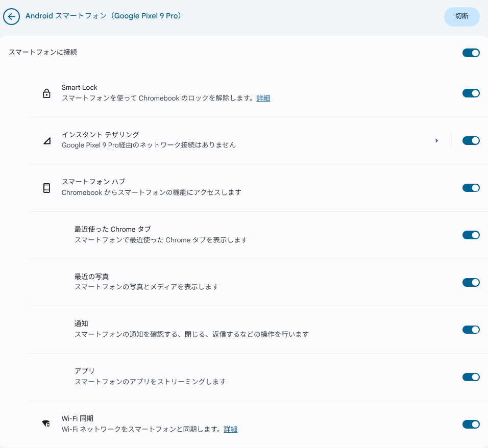Switch off the 通知 toggle
The width and height of the screenshot is (488, 448).
(471, 330)
